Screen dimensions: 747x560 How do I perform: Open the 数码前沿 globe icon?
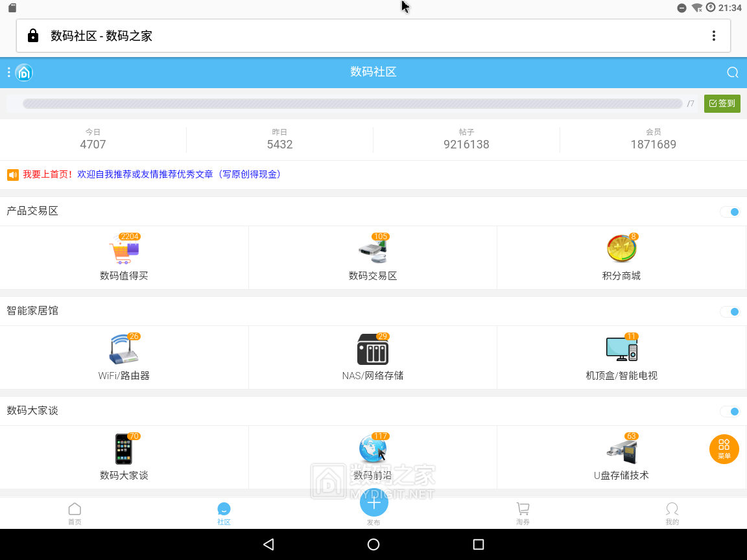(x=373, y=449)
